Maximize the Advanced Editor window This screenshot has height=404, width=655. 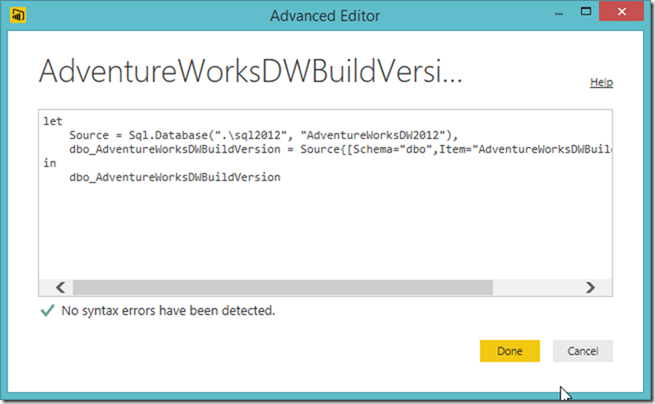586,12
